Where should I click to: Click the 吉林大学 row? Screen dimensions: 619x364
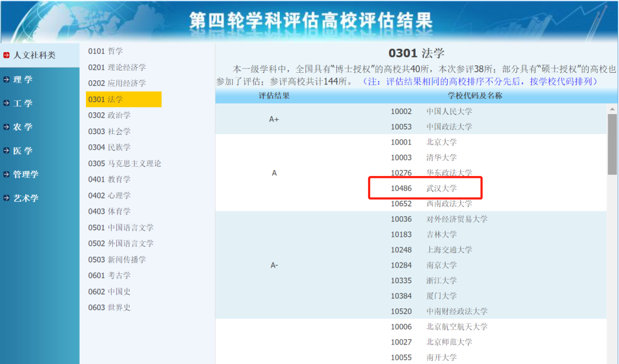424,234
